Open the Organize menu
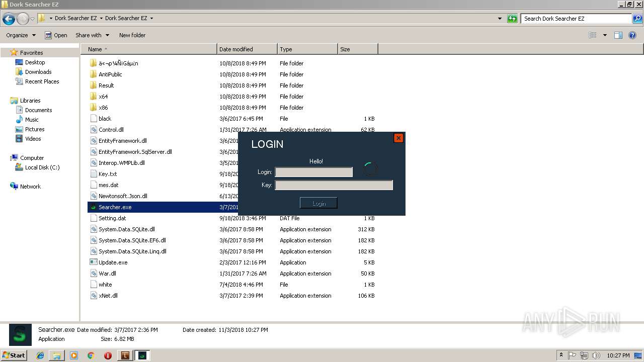Screen dimensions: 644x362 pos(21,35)
